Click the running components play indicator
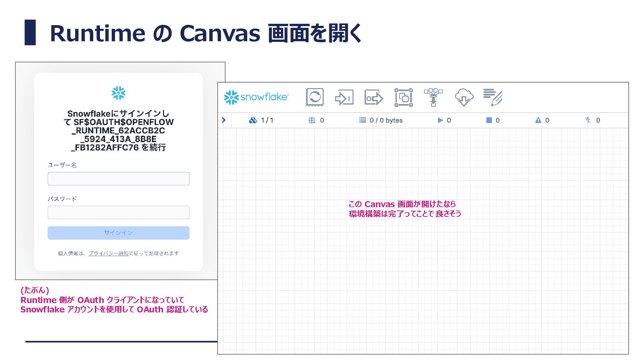The width and height of the screenshot is (644, 362). click(440, 120)
